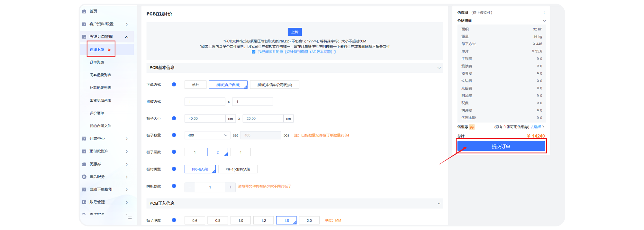Image resolution: width=644 pixels, height=230 pixels.
Task: Toggle the 我已阅读并同意 agreement checkbox
Action: click(x=254, y=52)
